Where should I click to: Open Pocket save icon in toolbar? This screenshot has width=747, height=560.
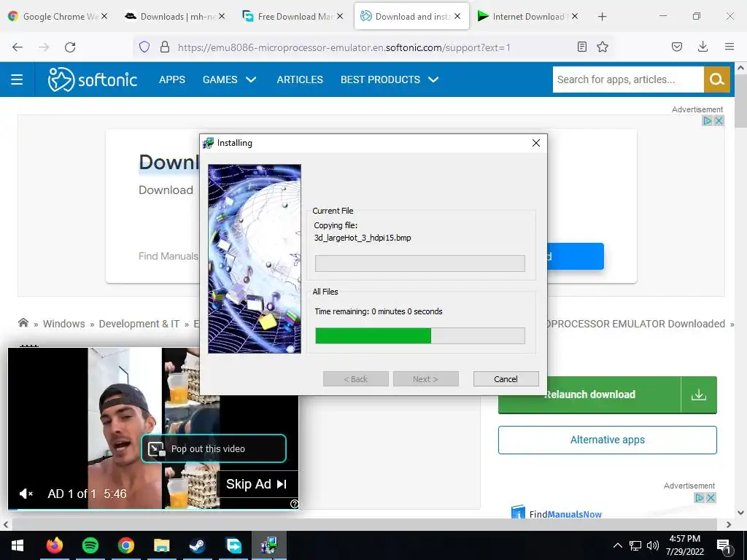pyautogui.click(x=676, y=47)
